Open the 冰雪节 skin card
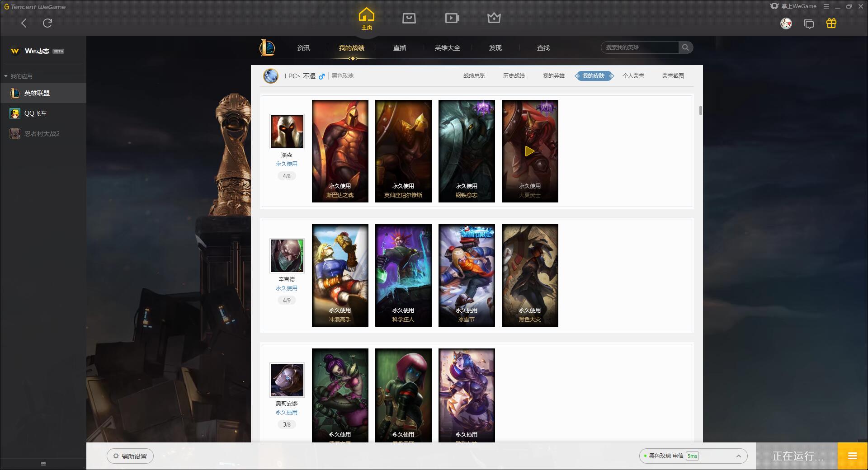 [x=467, y=275]
